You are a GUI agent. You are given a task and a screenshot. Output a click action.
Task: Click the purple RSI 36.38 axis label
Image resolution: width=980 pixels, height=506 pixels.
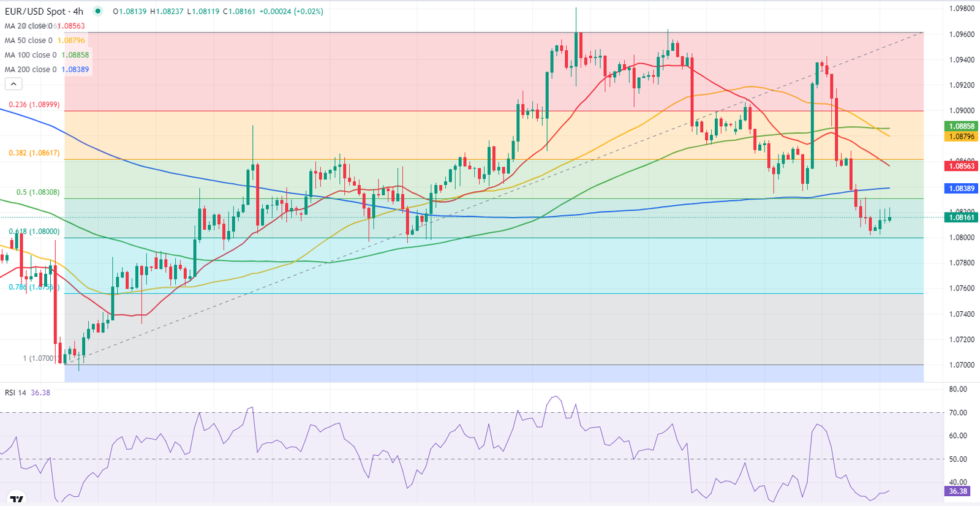tap(958, 491)
